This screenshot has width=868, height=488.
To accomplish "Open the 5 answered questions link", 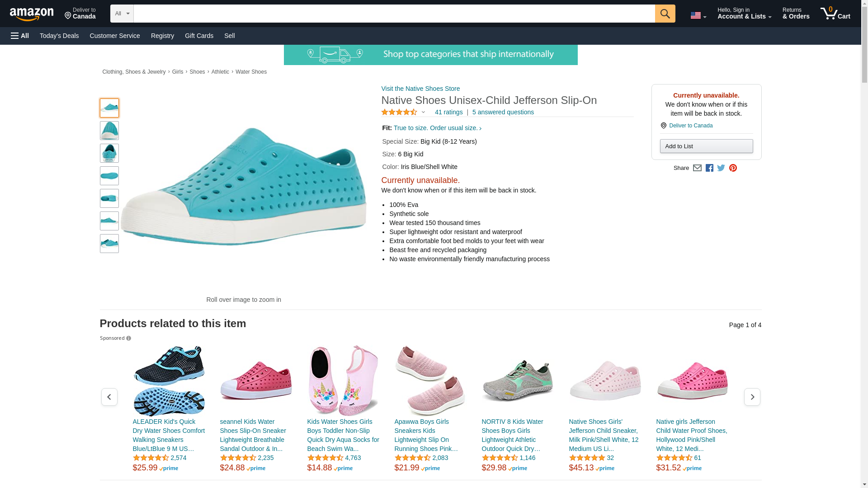I will tap(503, 112).
